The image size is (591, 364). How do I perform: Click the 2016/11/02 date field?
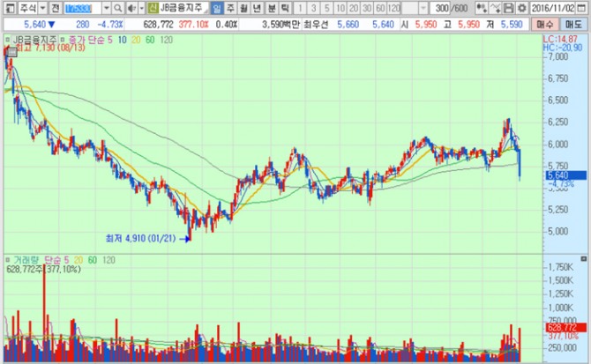553,8
